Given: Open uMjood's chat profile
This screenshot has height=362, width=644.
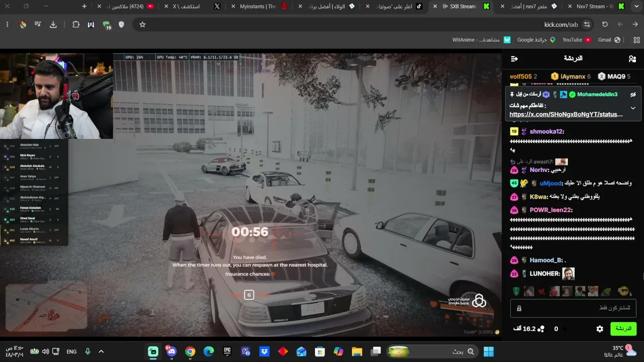Looking at the screenshot, I should pos(550,184).
